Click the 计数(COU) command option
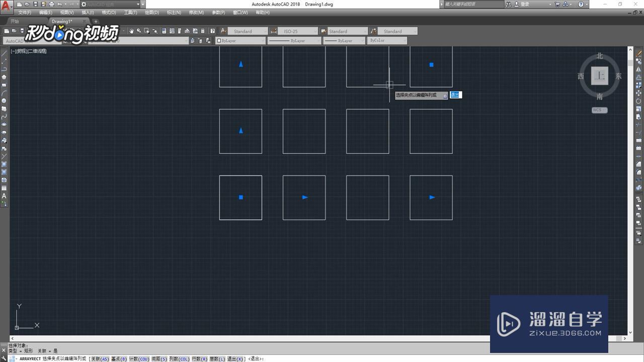The image size is (644, 362). click(139, 359)
